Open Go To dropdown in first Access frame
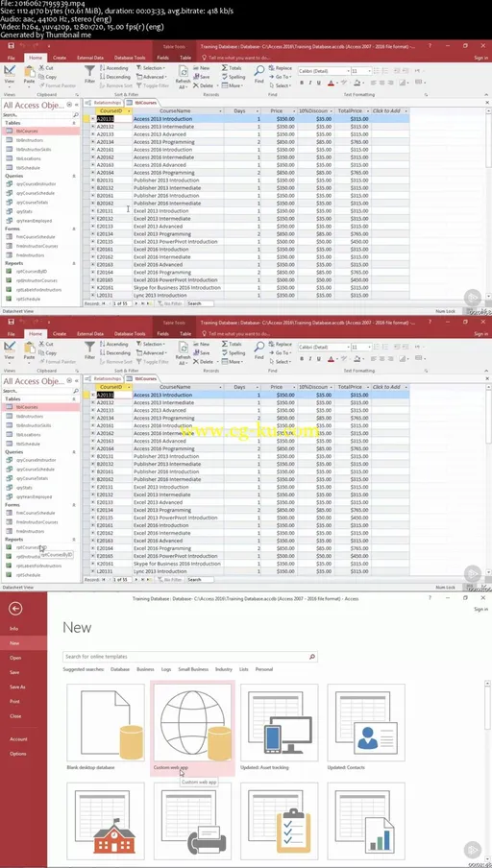This screenshot has height=868, width=492. pyautogui.click(x=281, y=77)
